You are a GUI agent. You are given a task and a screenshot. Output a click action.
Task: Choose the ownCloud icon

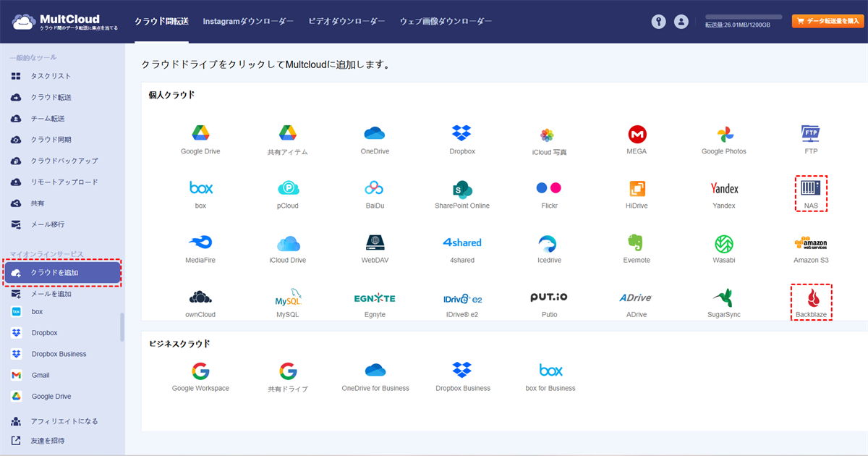[x=200, y=297]
